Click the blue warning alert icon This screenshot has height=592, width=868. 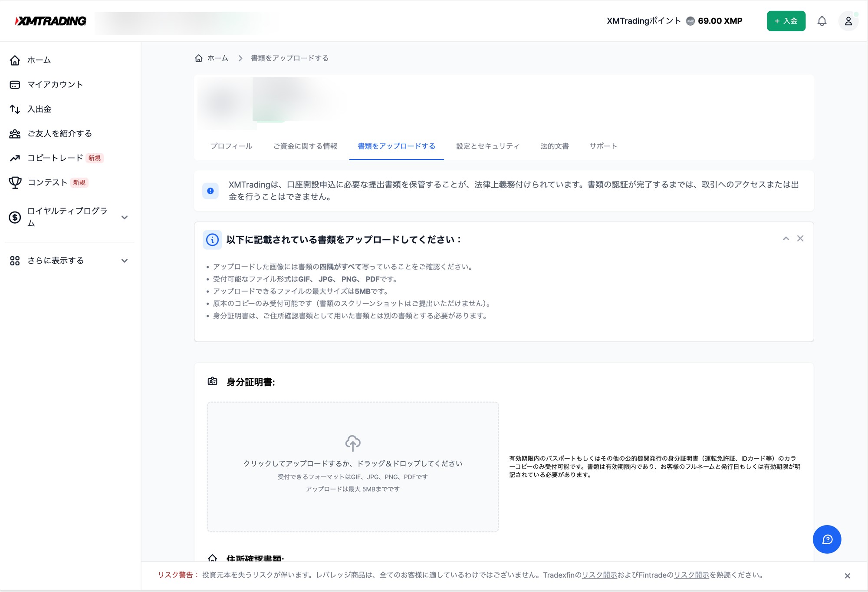210,191
